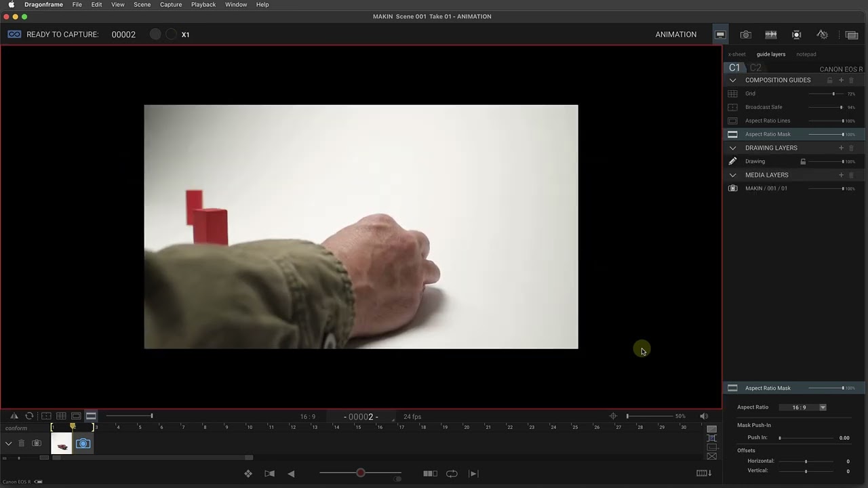
Task: Add a new media layer with plus icon
Action: coord(841,175)
